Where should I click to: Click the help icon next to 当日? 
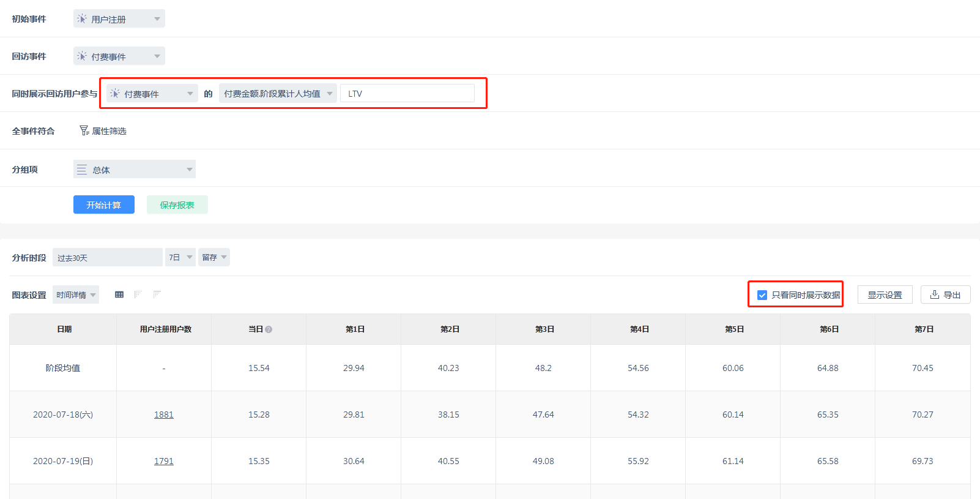coord(269,329)
